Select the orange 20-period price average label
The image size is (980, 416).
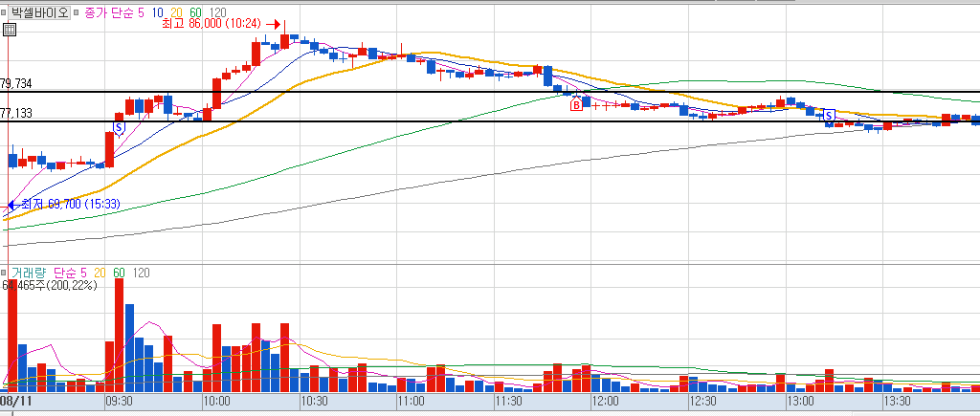[176, 11]
